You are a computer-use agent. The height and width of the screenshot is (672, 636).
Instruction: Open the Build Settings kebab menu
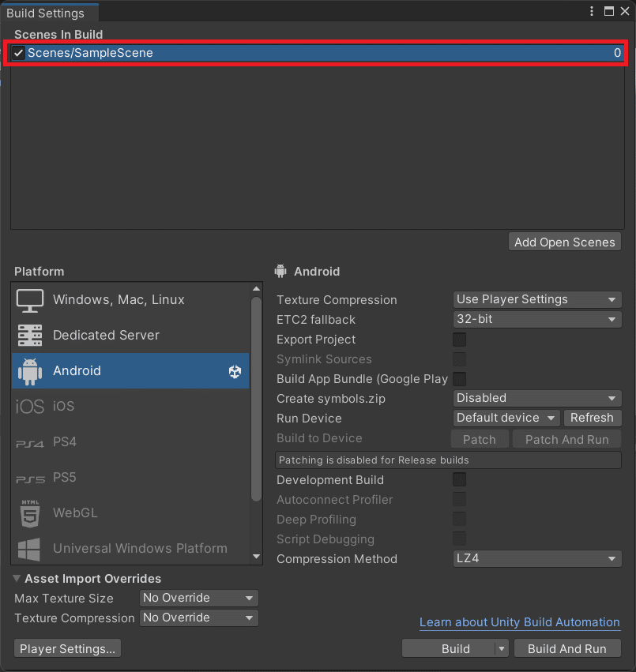pyautogui.click(x=592, y=11)
